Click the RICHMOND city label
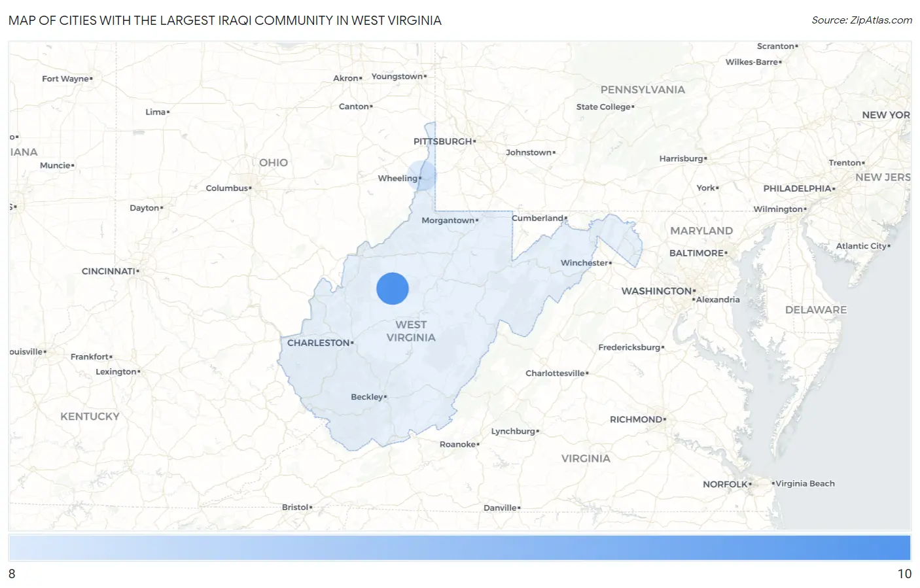920x588 pixels. tap(637, 419)
